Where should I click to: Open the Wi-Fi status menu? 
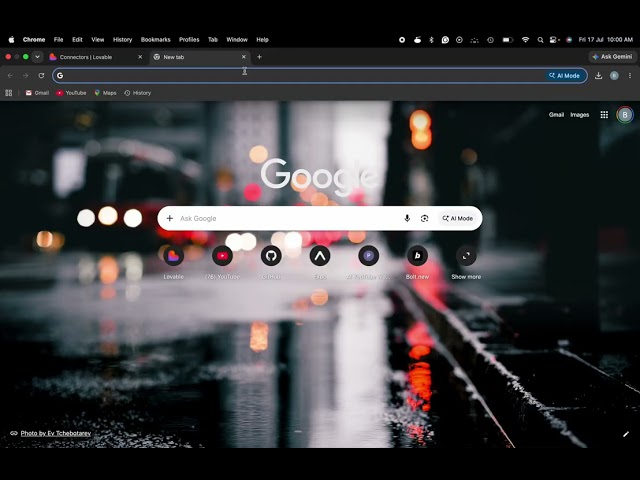[525, 40]
